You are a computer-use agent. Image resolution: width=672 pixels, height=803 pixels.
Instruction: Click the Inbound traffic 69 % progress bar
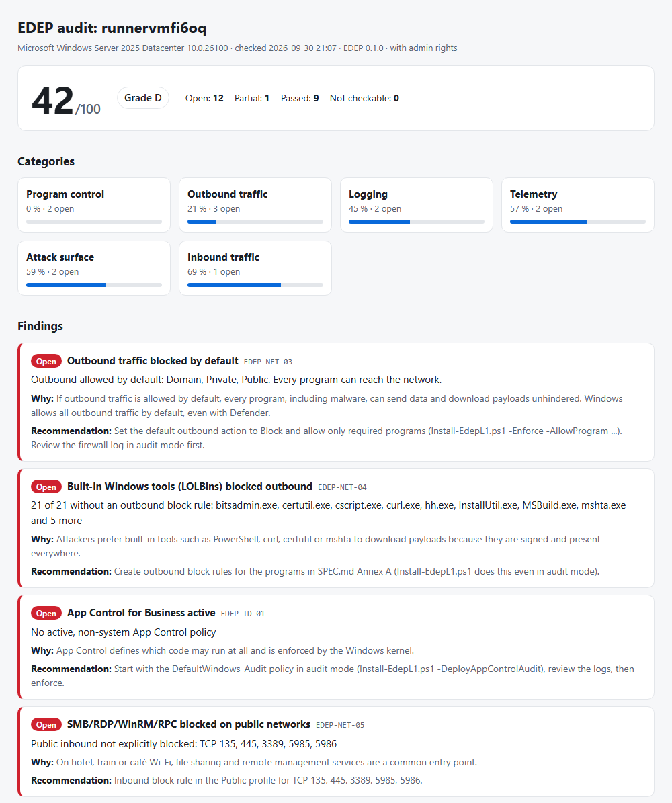click(x=255, y=285)
